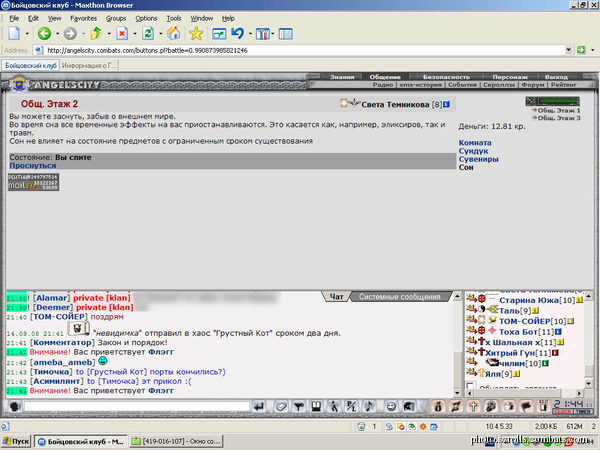Refresh the page with green arrows icon

(x=148, y=34)
